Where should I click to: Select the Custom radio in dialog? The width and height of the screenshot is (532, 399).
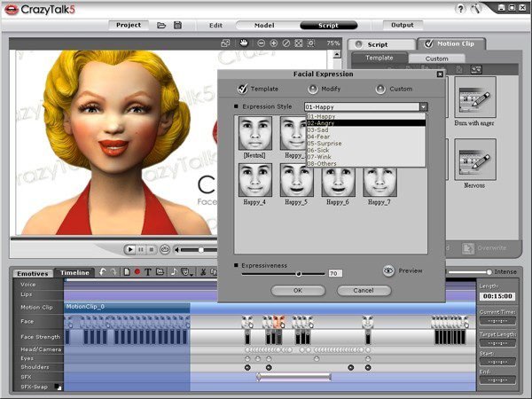coord(380,90)
